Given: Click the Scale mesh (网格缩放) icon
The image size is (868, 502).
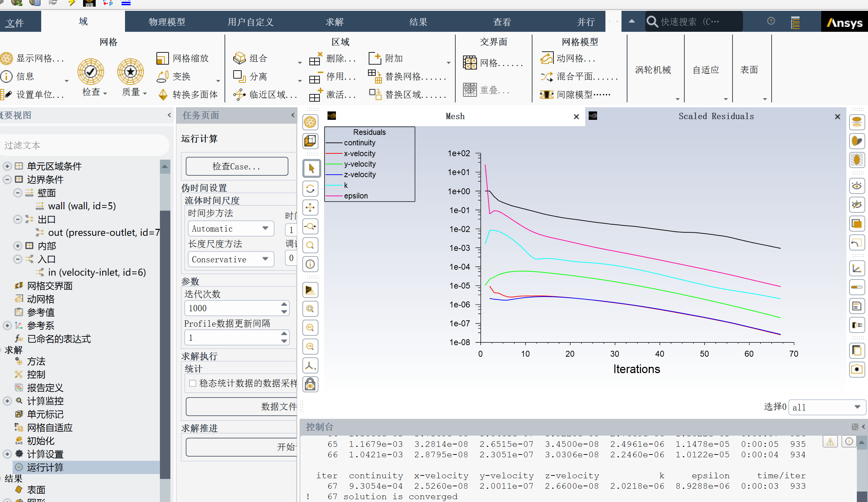Looking at the screenshot, I should 163,58.
